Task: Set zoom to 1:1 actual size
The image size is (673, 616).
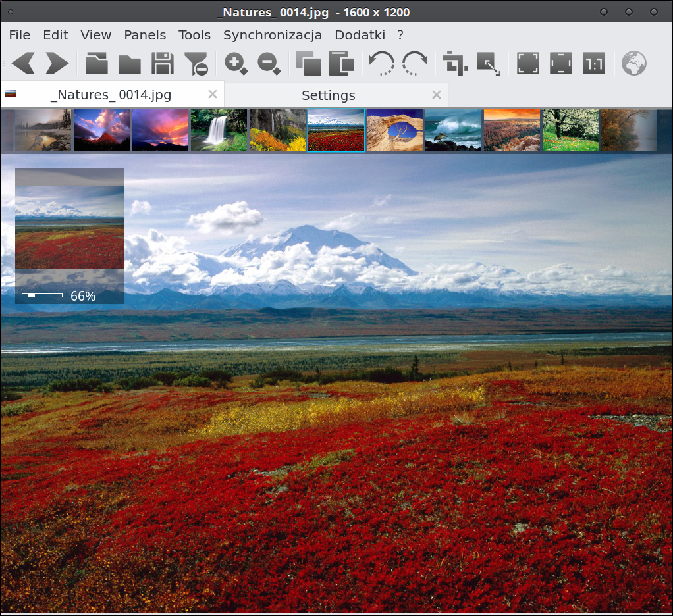Action: pyautogui.click(x=594, y=63)
